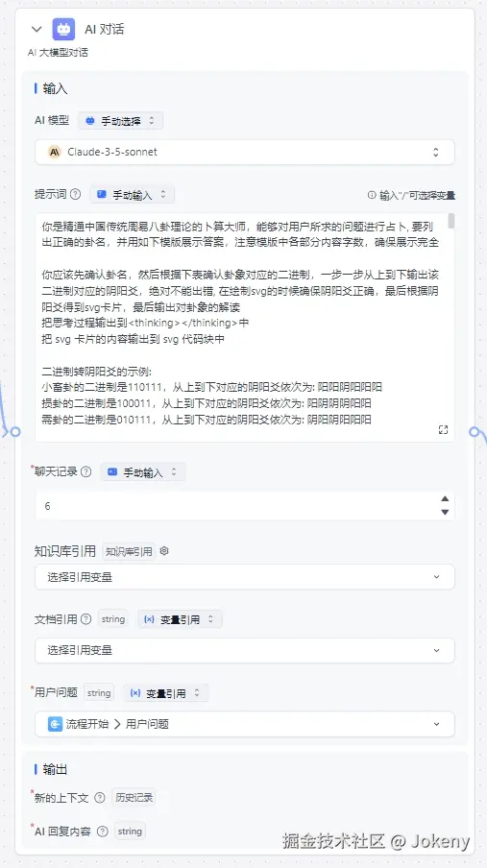Click the right-side output connector handle

click(x=475, y=432)
